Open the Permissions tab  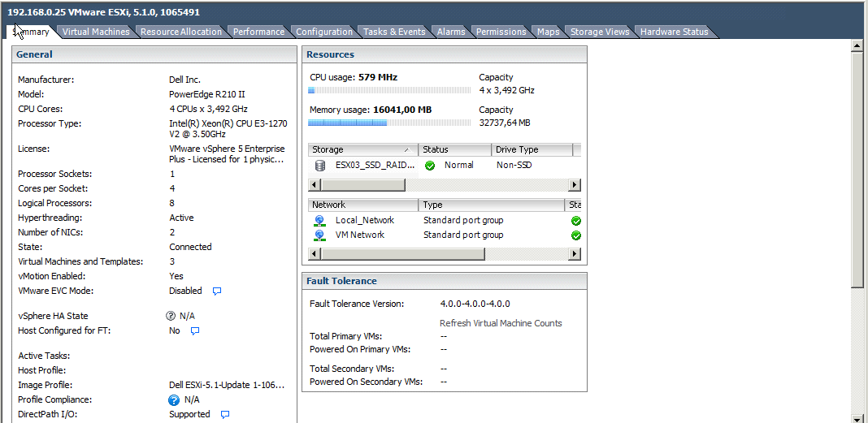[501, 32]
